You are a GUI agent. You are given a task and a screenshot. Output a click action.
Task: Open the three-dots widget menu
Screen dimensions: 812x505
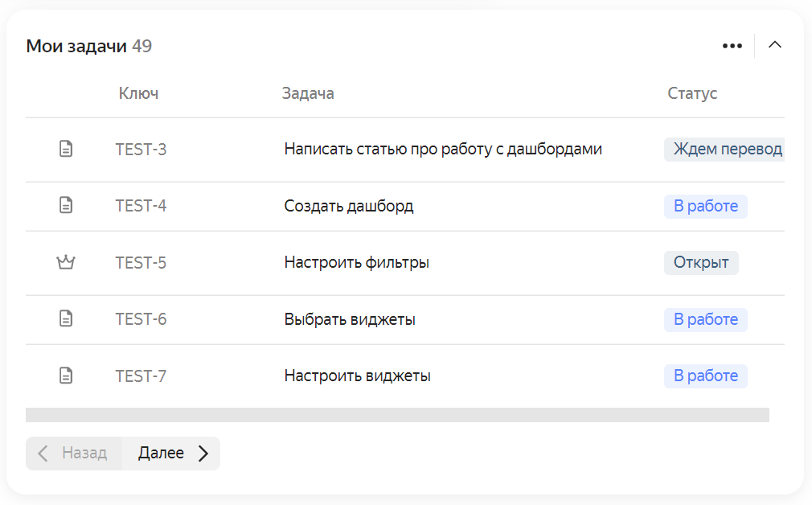(x=732, y=46)
